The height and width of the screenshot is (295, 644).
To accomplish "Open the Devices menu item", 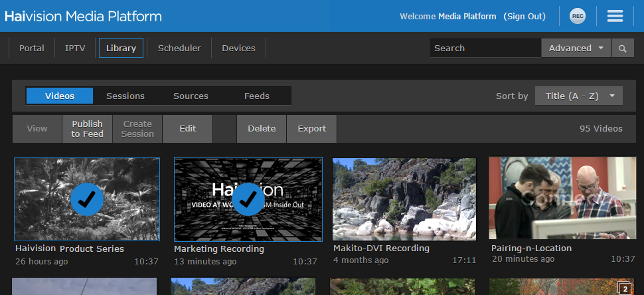I will pos(238,48).
